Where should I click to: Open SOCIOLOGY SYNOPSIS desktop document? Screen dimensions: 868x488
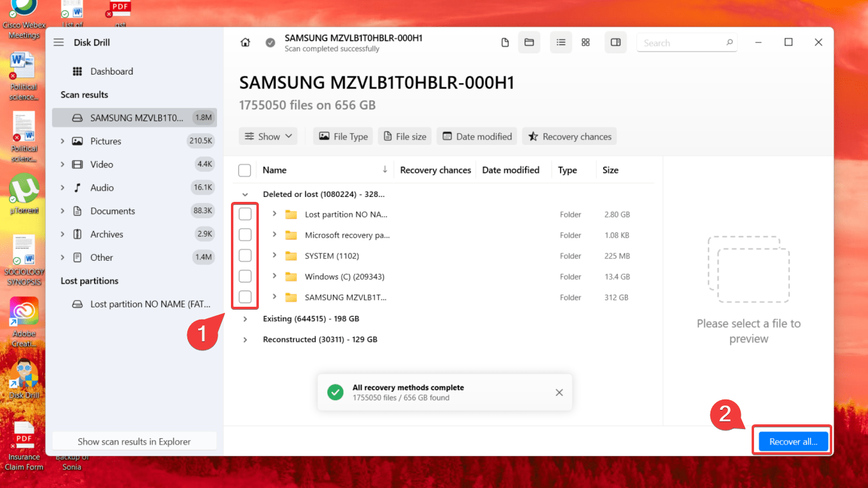(x=24, y=261)
